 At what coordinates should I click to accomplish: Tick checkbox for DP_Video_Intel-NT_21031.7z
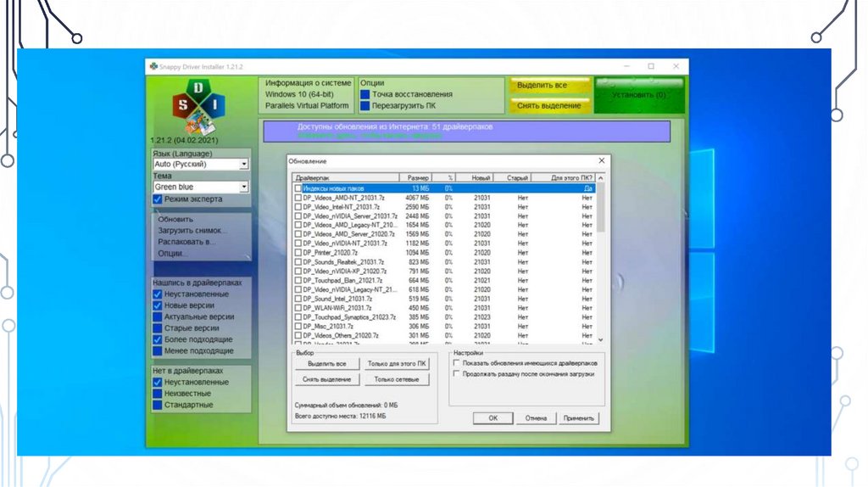tap(298, 207)
